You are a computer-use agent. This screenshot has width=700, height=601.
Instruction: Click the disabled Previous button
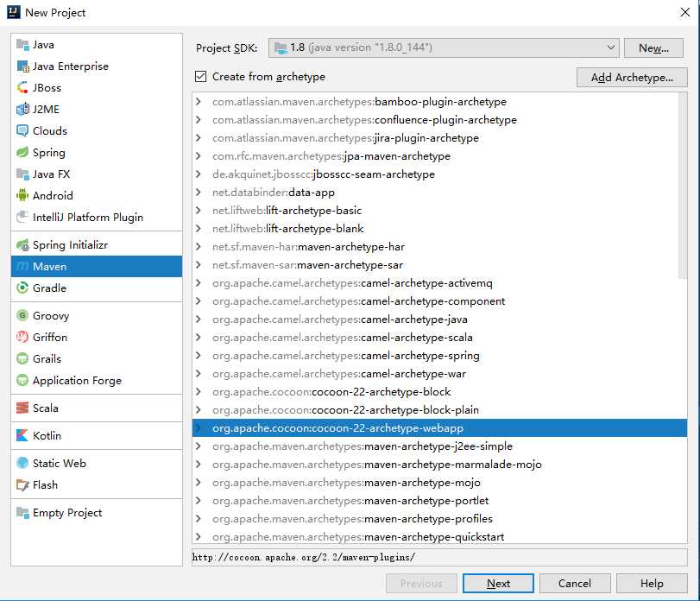[x=421, y=583]
